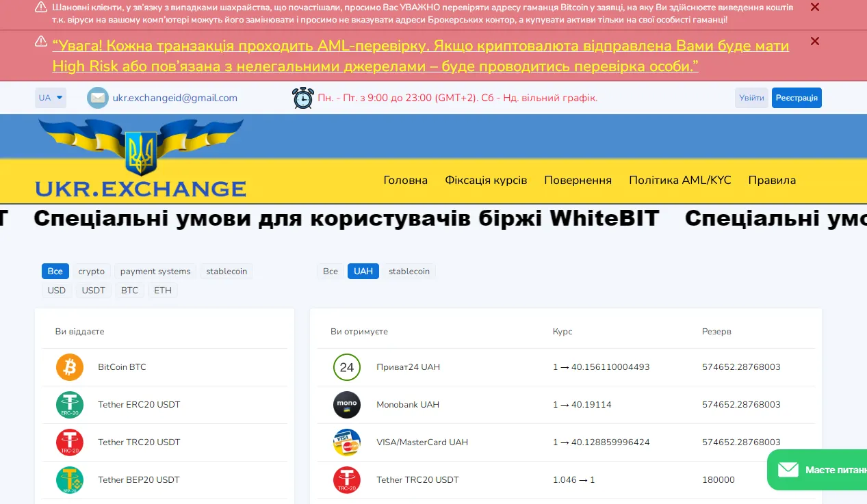Select the Приват24 UAH icon
Screen dimensions: 867x504
(347, 367)
